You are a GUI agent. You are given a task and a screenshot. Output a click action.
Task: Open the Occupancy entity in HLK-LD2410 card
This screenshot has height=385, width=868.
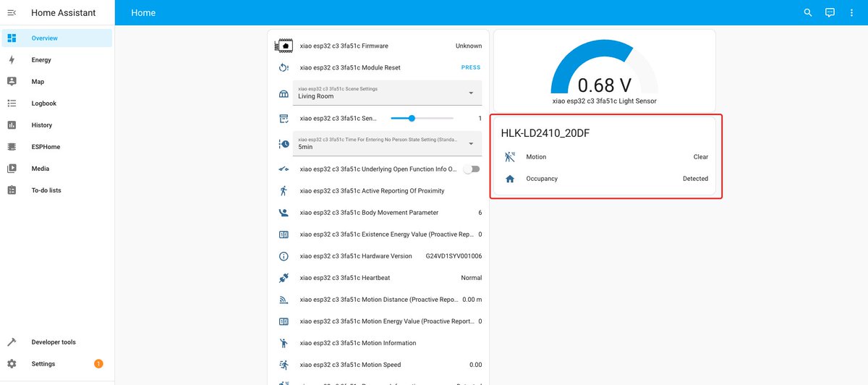[606, 179]
